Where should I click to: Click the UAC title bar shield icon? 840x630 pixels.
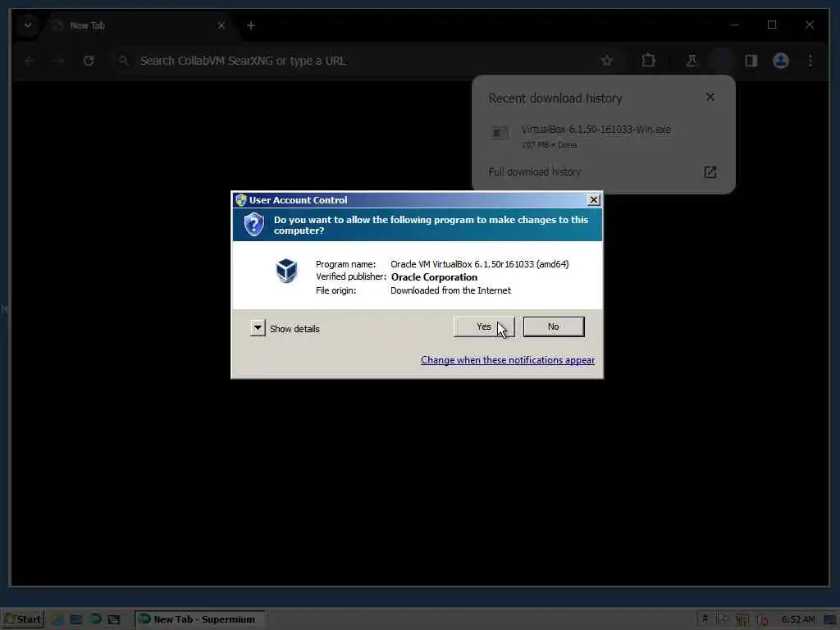241,200
